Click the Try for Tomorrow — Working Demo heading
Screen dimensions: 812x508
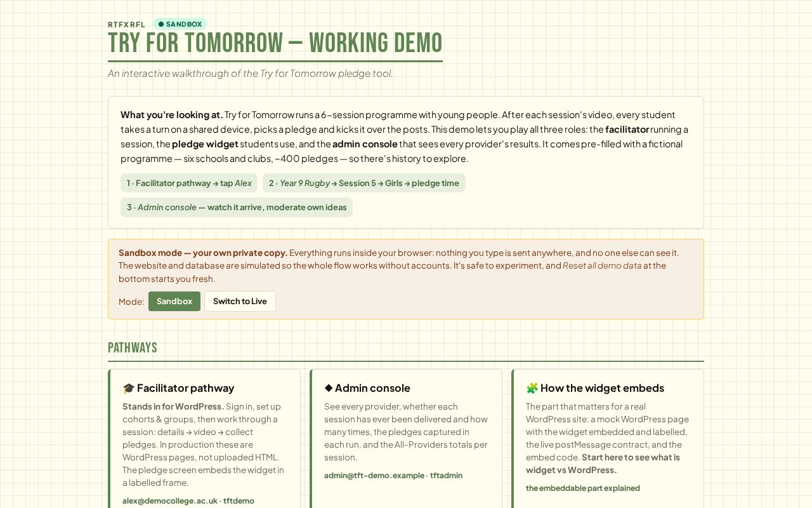pos(275,43)
